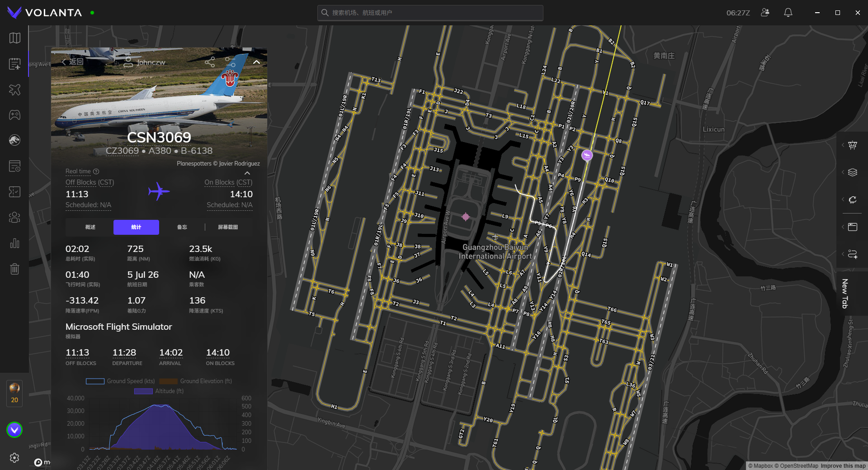Go back using 返回 button
This screenshot has width=868, height=470.
(73, 62)
